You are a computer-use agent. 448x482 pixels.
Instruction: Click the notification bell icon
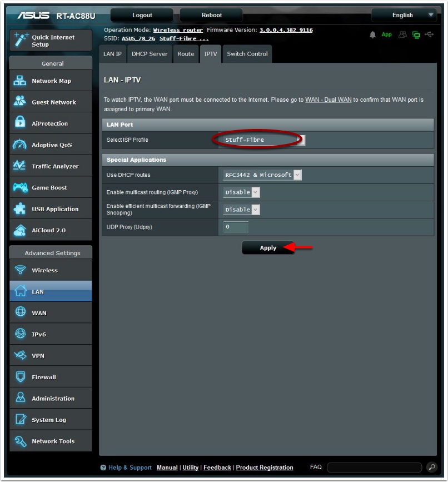[x=373, y=34]
